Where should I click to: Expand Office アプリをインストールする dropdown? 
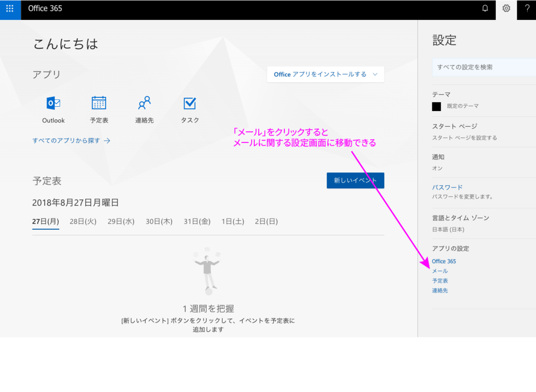tap(326, 74)
